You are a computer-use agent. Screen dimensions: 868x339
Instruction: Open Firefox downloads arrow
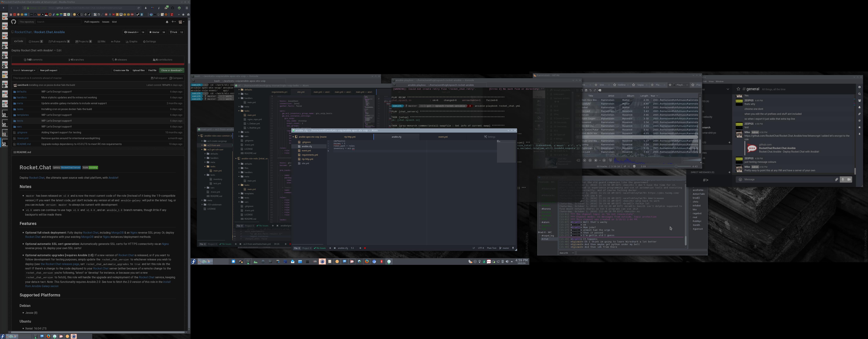tap(146, 8)
